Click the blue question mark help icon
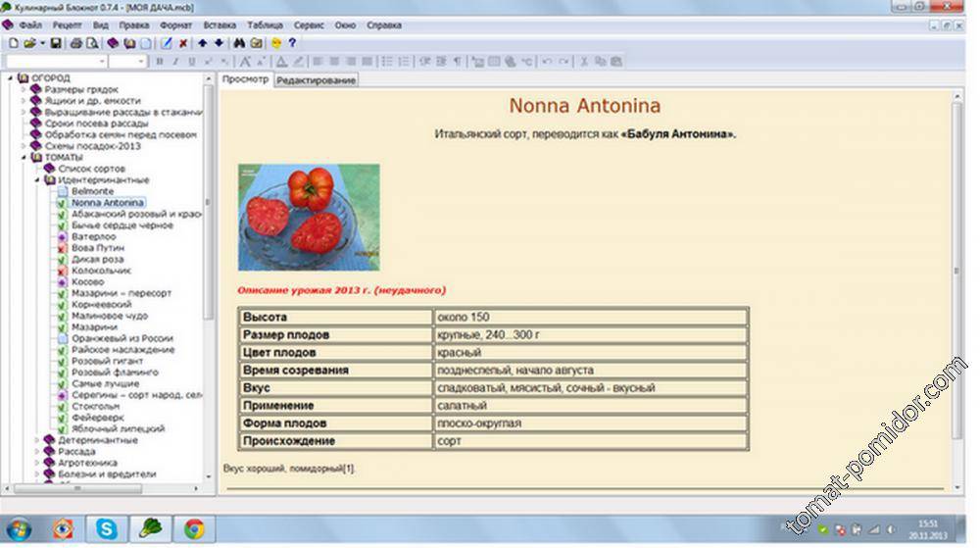The image size is (980, 548). [292, 43]
